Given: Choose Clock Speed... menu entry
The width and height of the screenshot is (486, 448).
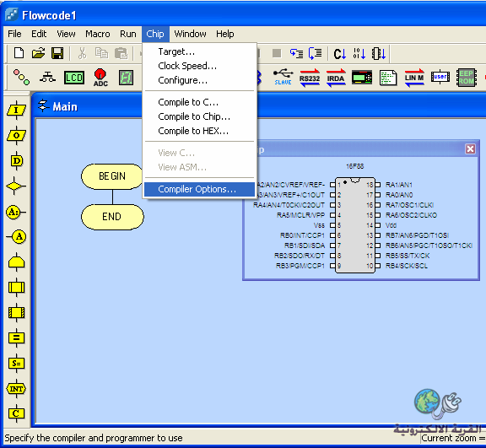Looking at the screenshot, I should [x=199, y=66].
